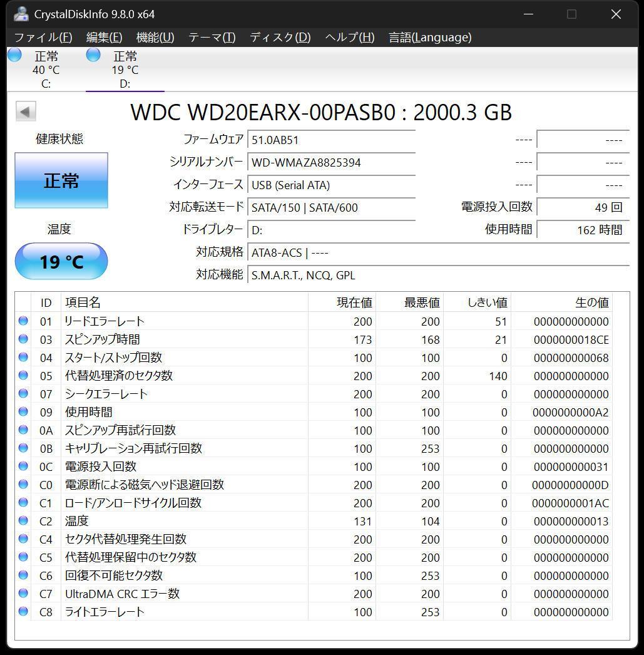
Task: Minimize the CrystalDiskInfo window
Action: [528, 14]
